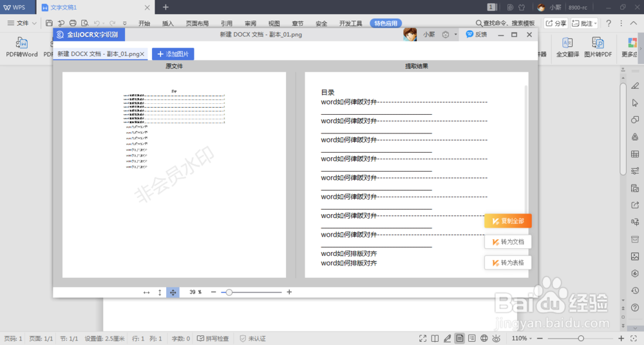Click the undo arrow in WPS toolbar

pos(97,23)
